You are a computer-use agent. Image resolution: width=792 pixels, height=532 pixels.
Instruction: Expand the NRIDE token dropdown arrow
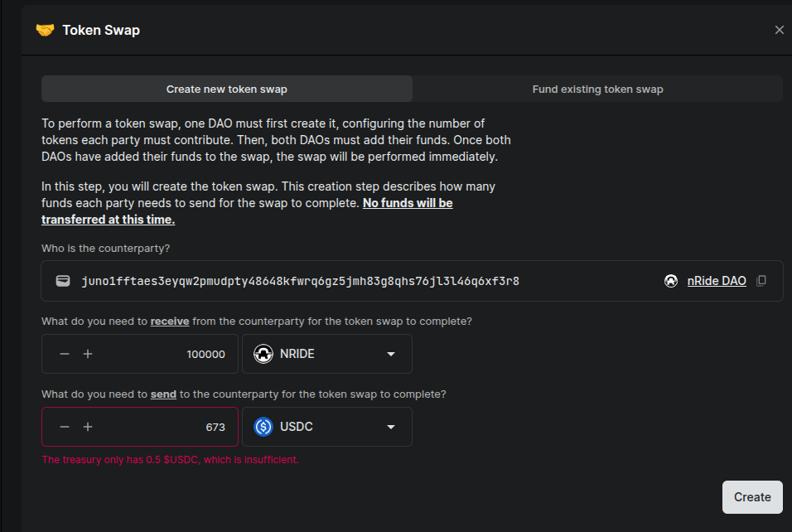pyautogui.click(x=391, y=354)
